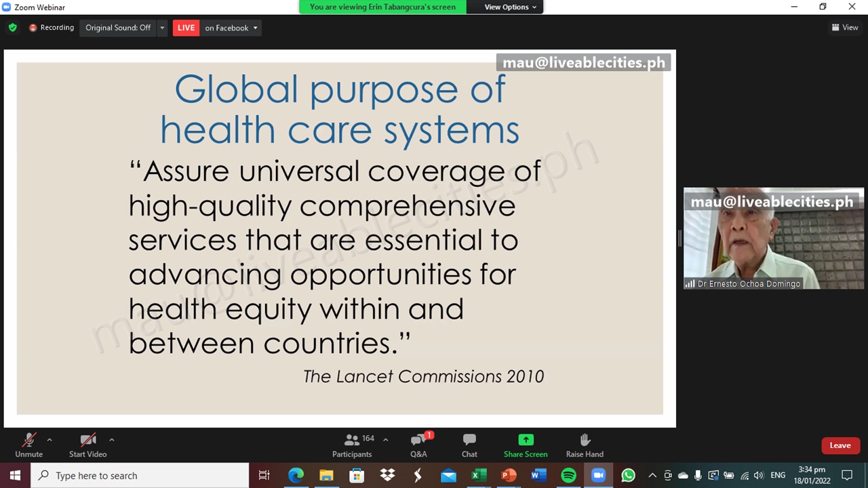Viewport: 868px width, 488px height.
Task: Click the Zoom Webinar title bar icon
Action: coord(7,7)
